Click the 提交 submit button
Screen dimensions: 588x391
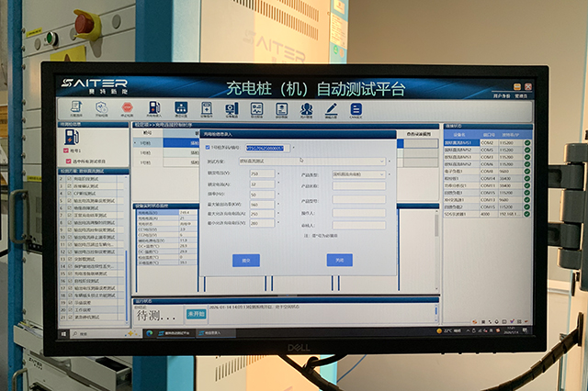tap(246, 260)
